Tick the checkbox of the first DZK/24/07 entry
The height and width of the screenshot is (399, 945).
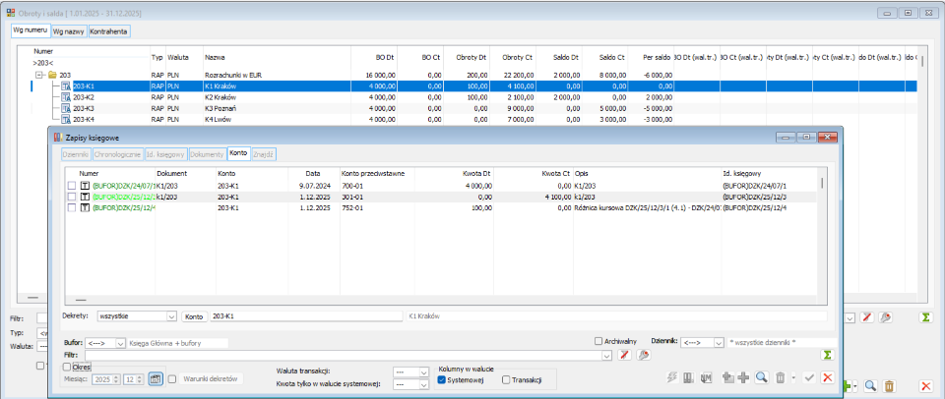click(x=72, y=186)
